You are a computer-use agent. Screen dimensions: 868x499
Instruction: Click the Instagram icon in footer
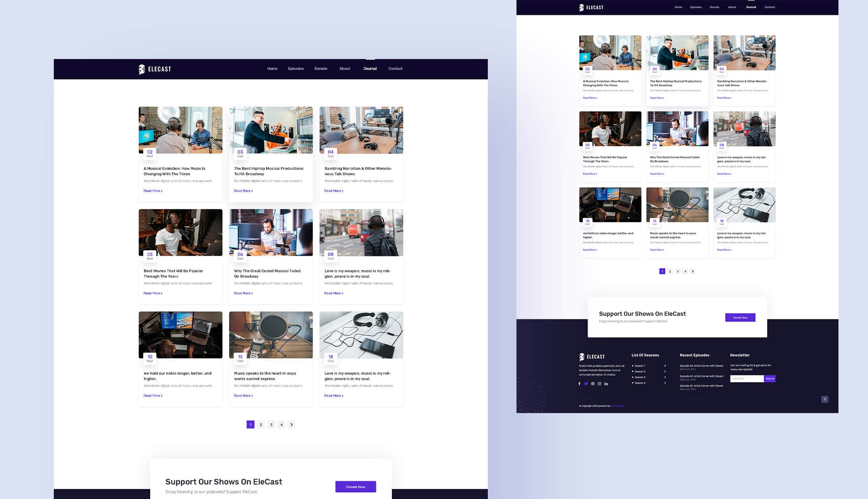tap(599, 384)
